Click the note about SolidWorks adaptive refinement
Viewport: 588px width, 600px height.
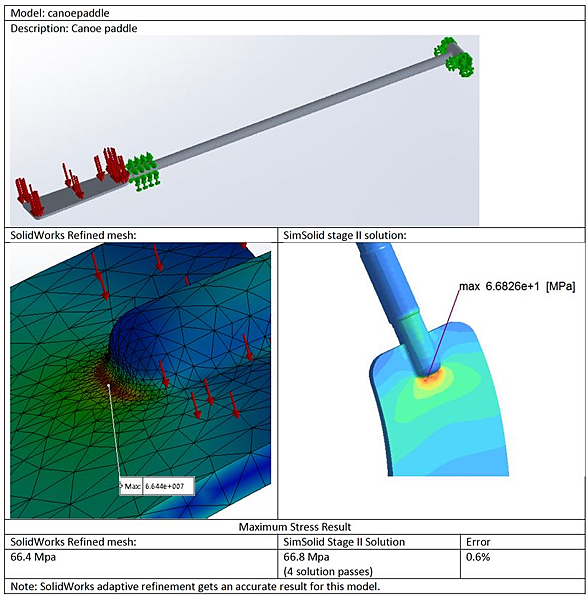195,586
